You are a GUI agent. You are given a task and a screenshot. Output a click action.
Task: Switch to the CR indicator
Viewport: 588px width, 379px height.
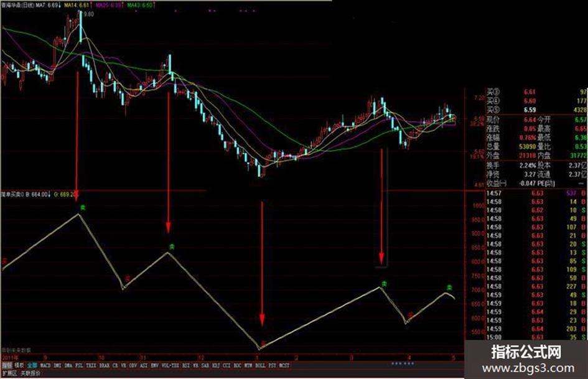click(114, 365)
